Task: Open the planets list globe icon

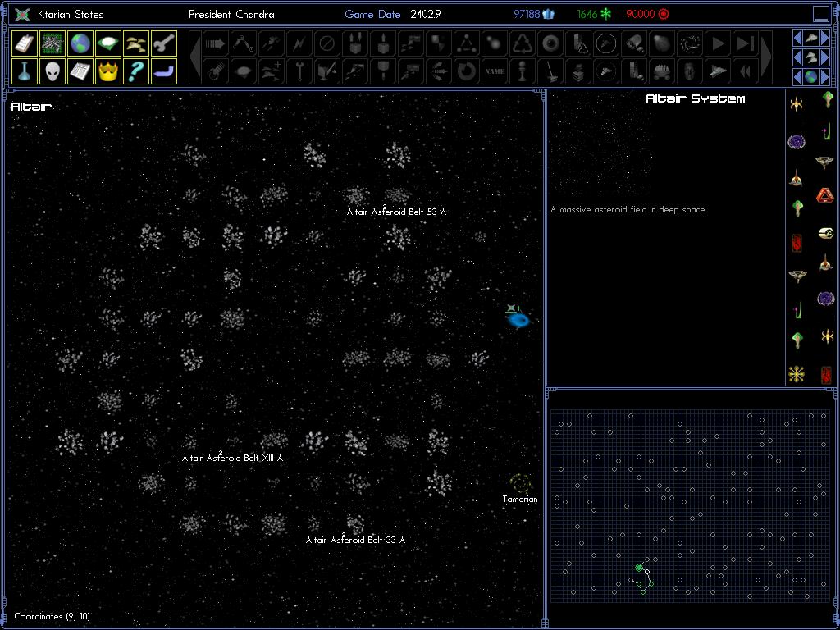Action: 80,43
